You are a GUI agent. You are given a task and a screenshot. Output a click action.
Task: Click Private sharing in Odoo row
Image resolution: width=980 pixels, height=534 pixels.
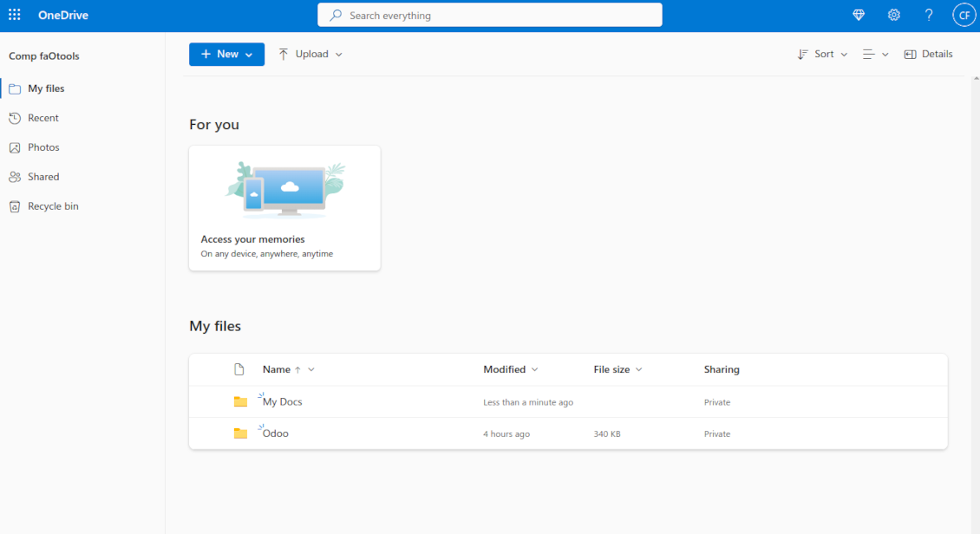(x=717, y=434)
